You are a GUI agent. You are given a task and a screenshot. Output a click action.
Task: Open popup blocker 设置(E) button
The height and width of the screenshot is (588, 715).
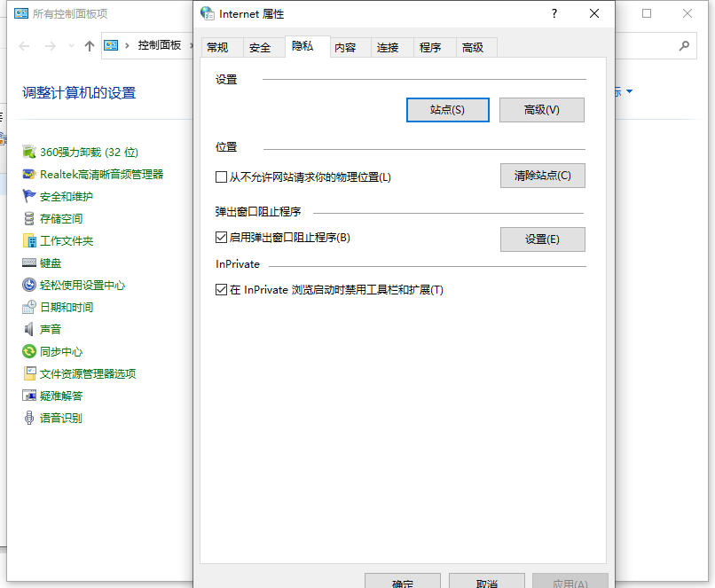[542, 239]
